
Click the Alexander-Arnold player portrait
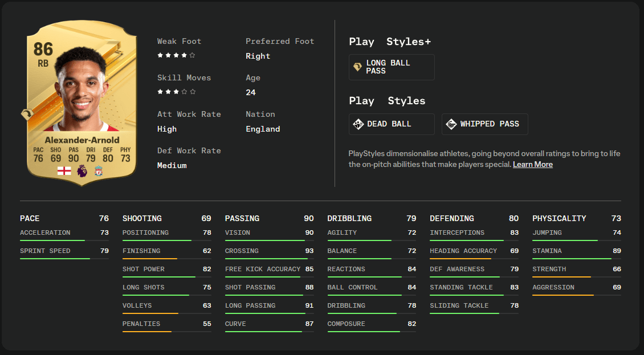82,88
